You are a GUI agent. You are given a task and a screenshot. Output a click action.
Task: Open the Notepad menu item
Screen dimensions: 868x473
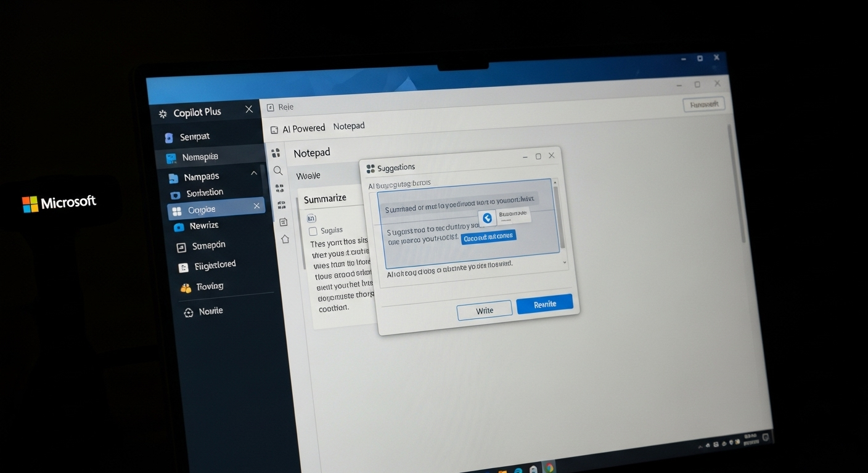tap(349, 126)
